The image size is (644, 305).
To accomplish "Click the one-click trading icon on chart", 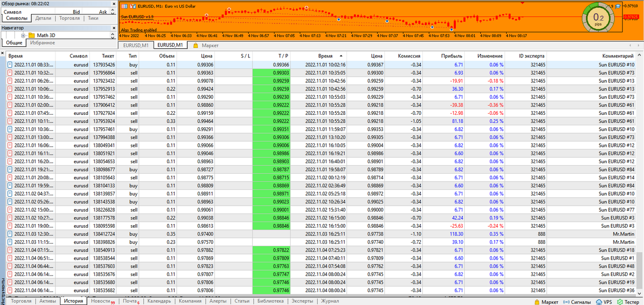I will click(x=133, y=6).
